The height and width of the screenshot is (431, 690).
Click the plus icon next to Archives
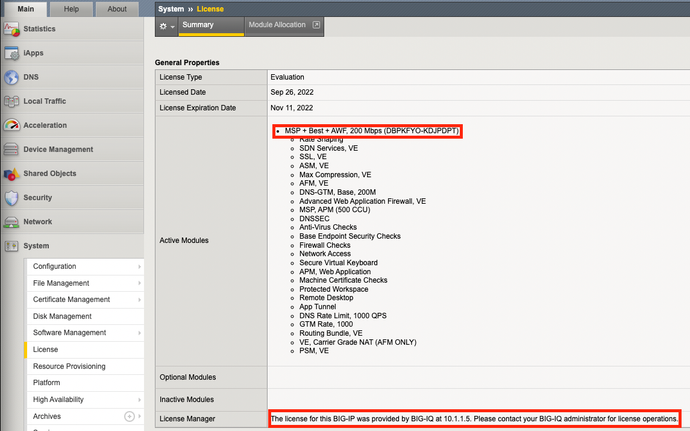pos(129,416)
